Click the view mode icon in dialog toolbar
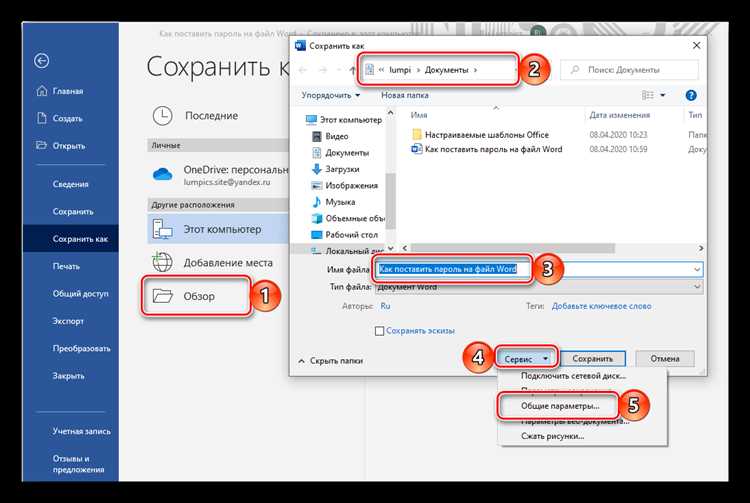Viewport: 750px width, 503px height. [648, 95]
